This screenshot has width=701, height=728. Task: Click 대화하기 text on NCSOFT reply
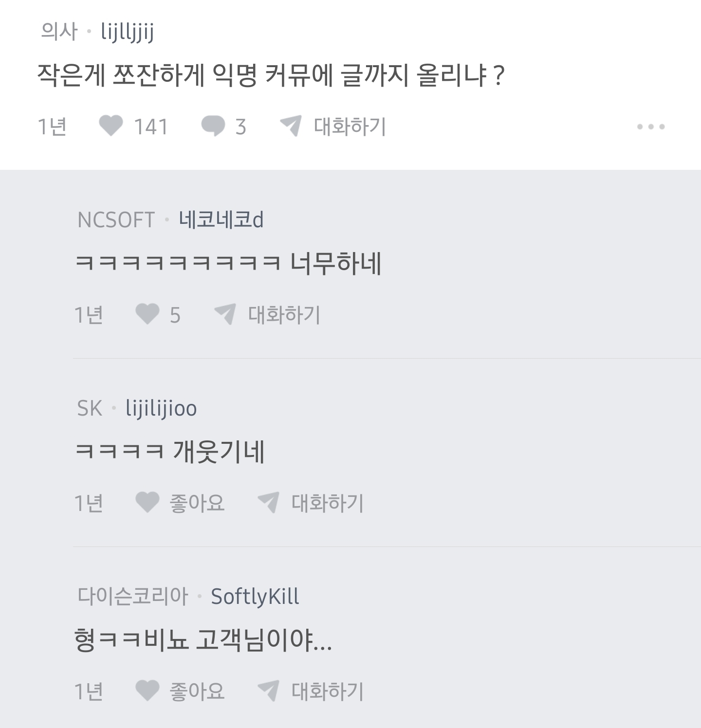click(284, 315)
